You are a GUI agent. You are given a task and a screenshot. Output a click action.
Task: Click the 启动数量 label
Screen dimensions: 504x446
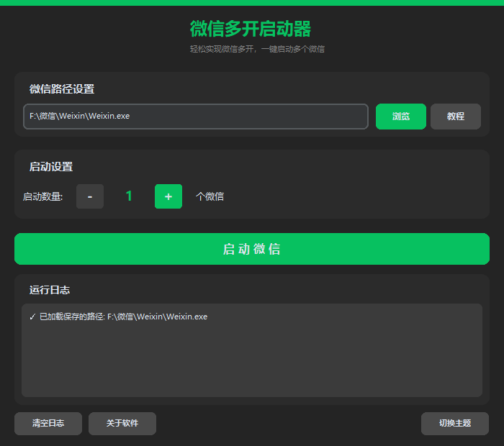point(42,196)
